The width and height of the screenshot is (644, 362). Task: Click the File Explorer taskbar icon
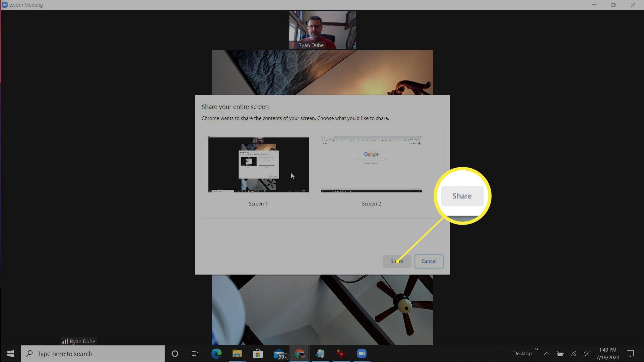tap(237, 354)
